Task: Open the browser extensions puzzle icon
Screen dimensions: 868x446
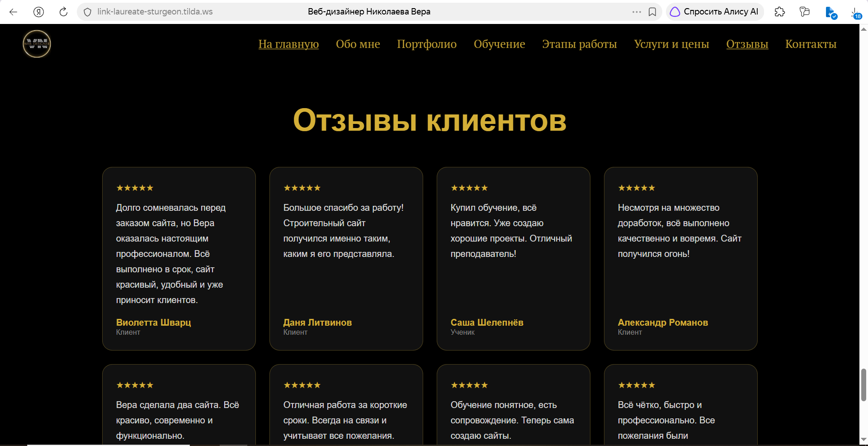Action: (780, 12)
